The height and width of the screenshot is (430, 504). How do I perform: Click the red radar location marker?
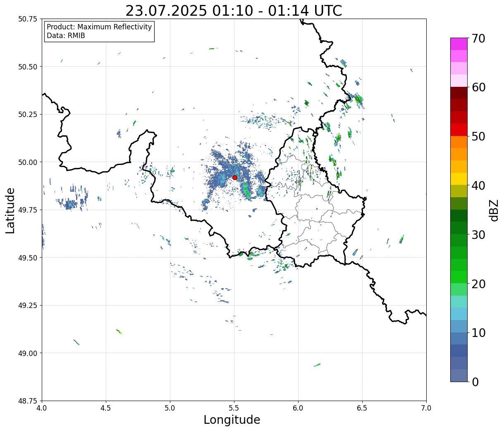[235, 177]
